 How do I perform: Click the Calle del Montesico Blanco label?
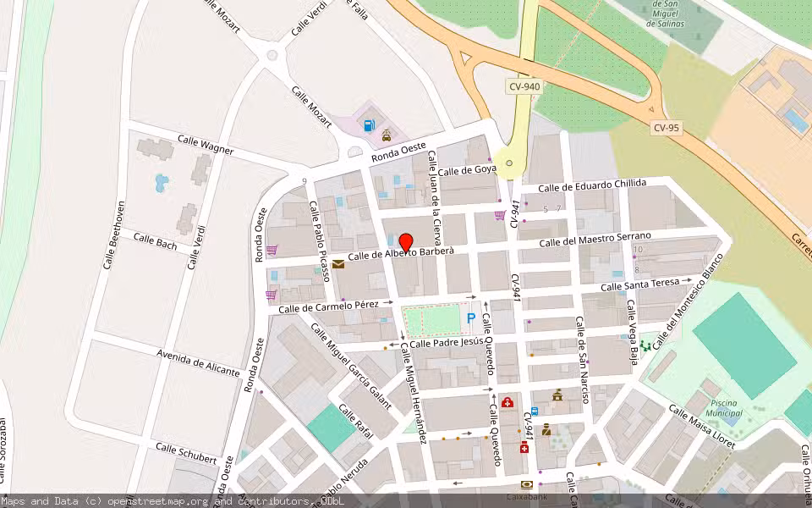point(687,301)
